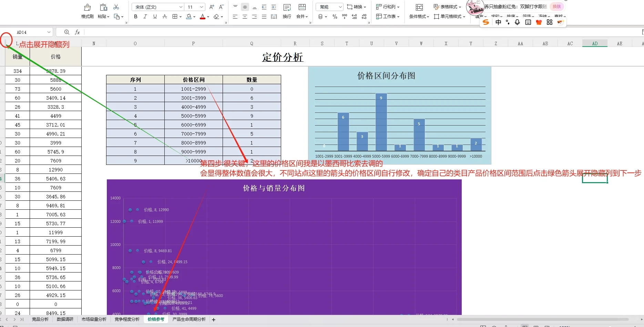Open Rows and Columns (行和列) menu
This screenshot has height=327, width=644.
click(388, 7)
